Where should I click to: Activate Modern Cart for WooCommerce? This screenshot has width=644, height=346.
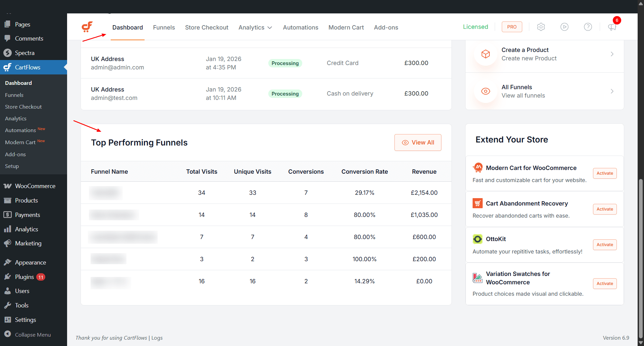pos(604,173)
